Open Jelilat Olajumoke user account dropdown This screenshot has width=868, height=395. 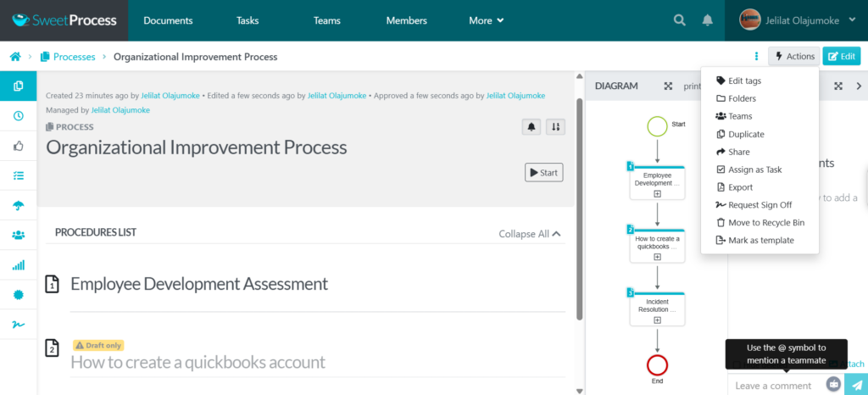click(x=797, y=20)
